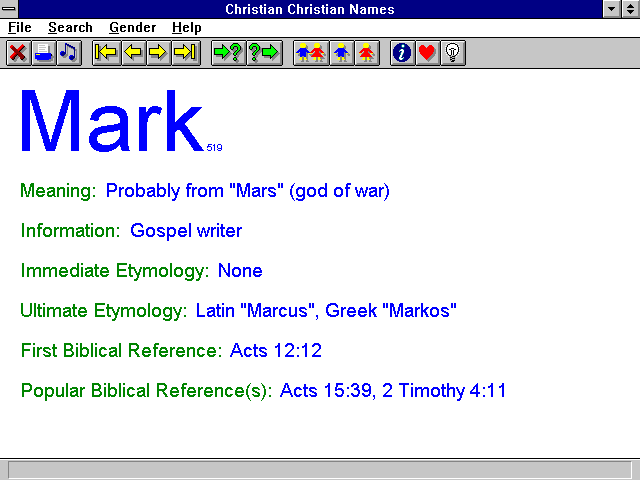
Task: Click the red heart favorites icon
Action: click(x=427, y=53)
